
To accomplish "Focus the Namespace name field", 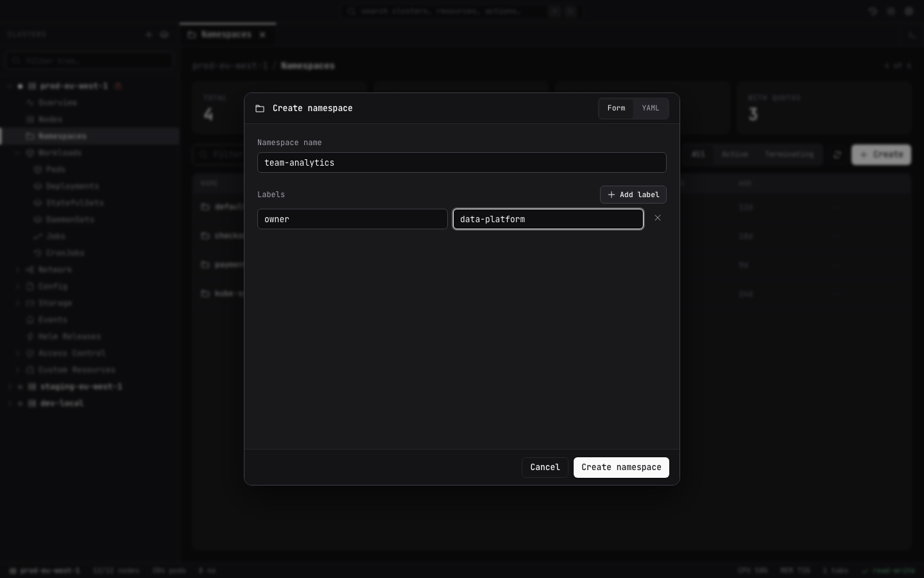I will (462, 162).
